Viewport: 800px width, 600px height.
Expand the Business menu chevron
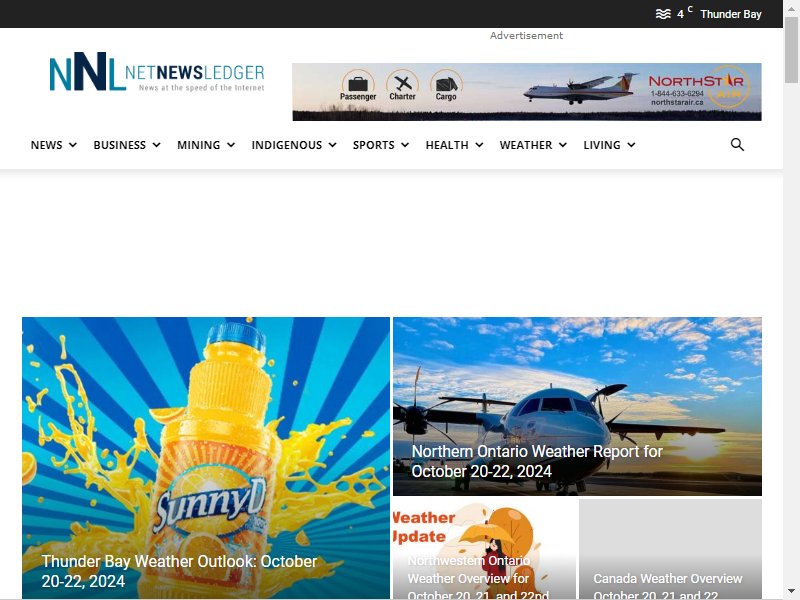click(157, 145)
